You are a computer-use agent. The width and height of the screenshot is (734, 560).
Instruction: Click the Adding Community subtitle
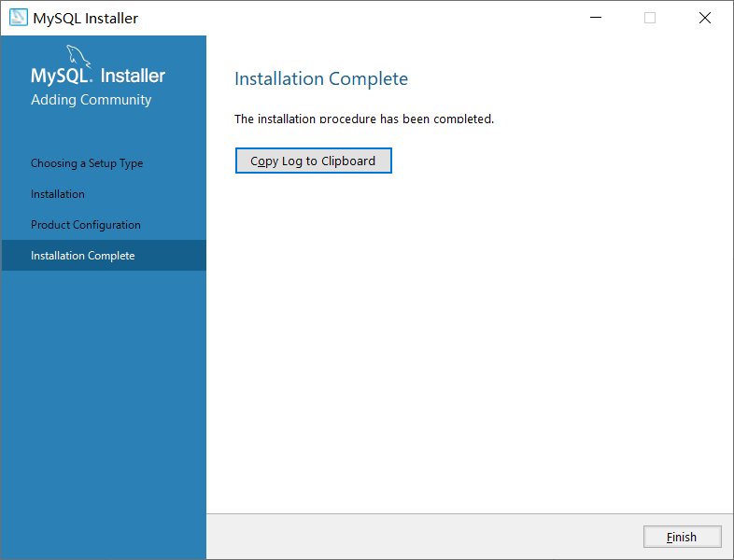coord(92,100)
